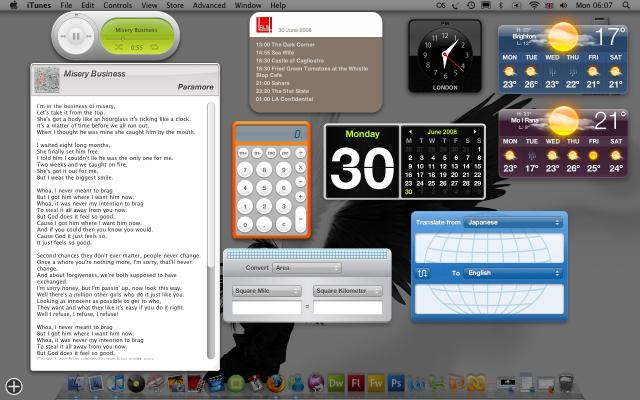640x400 pixels.
Task: Open iTunes from the Dock
Action: [116, 384]
